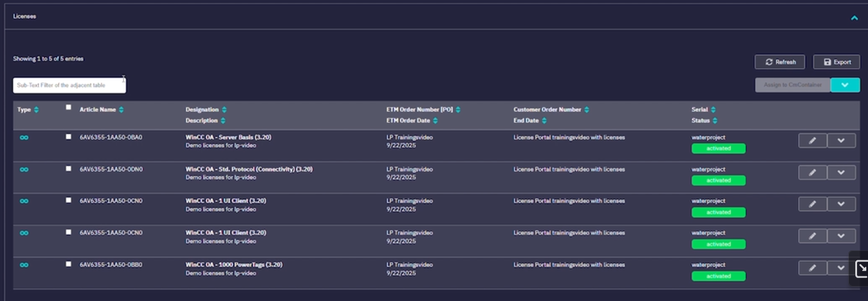Sort table by Type column arrows
Screen dimensions: 868x301
(36, 110)
